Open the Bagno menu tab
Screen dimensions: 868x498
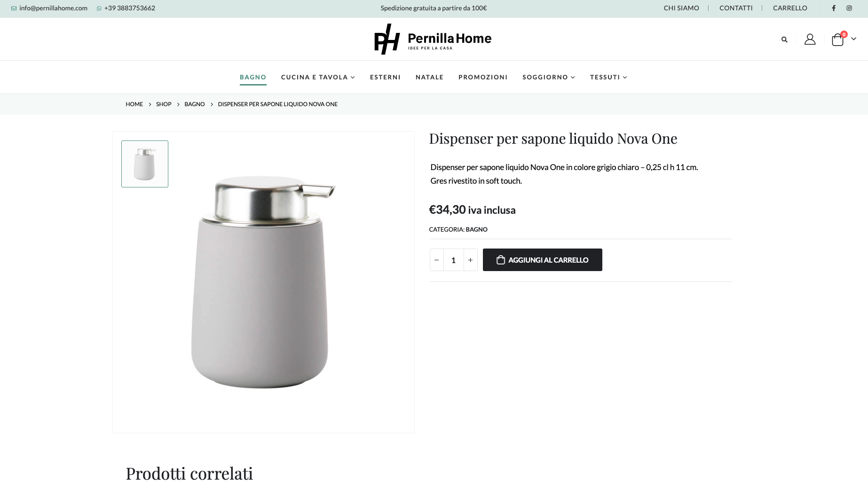pos(253,77)
